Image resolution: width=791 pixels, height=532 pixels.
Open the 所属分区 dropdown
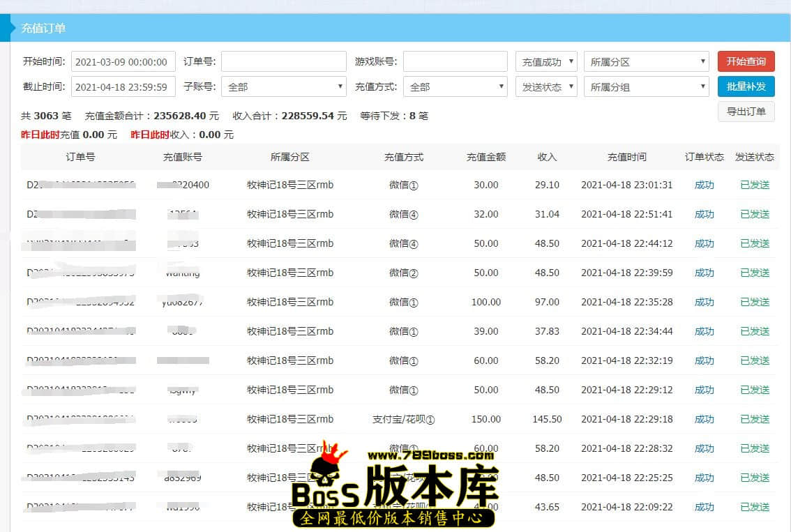pyautogui.click(x=646, y=61)
